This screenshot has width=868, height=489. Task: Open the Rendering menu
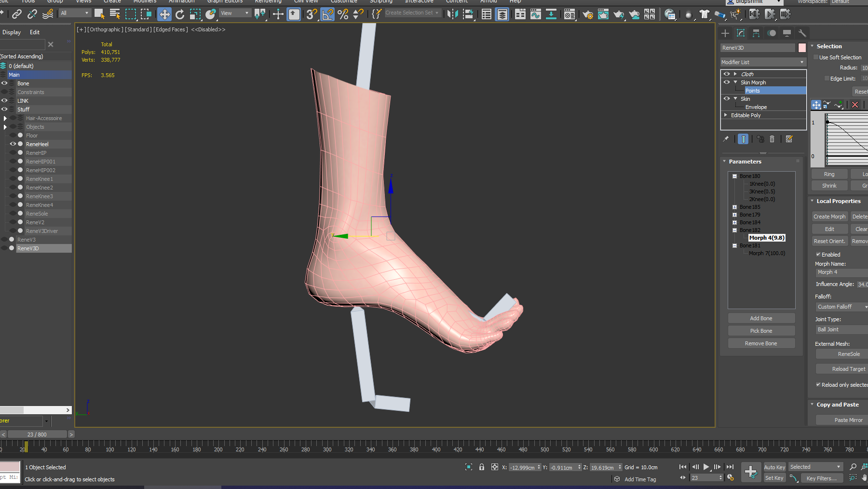point(268,2)
